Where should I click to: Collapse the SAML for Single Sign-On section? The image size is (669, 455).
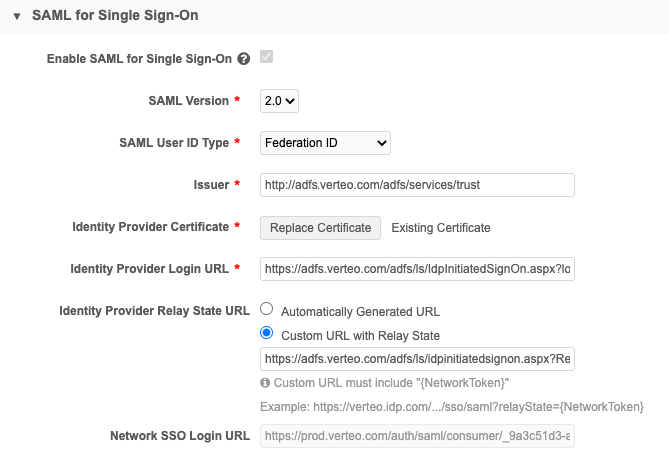(17, 17)
